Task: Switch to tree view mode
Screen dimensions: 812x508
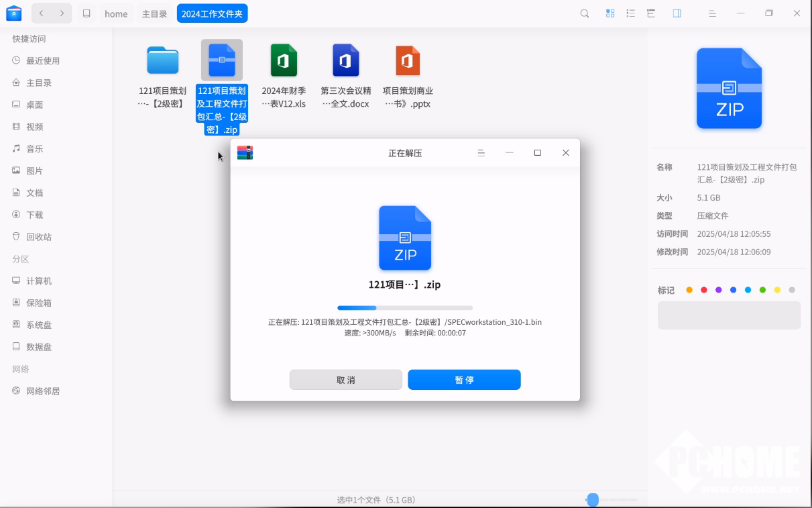Action: coord(651,13)
